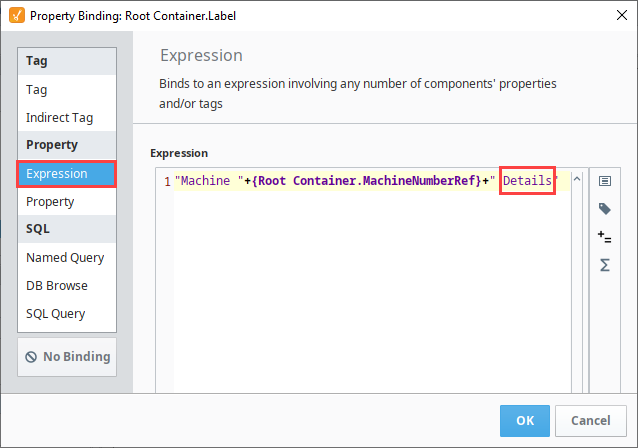The height and width of the screenshot is (448, 638).
Task: Click the expression editor scroll up arrow
Action: [x=577, y=179]
